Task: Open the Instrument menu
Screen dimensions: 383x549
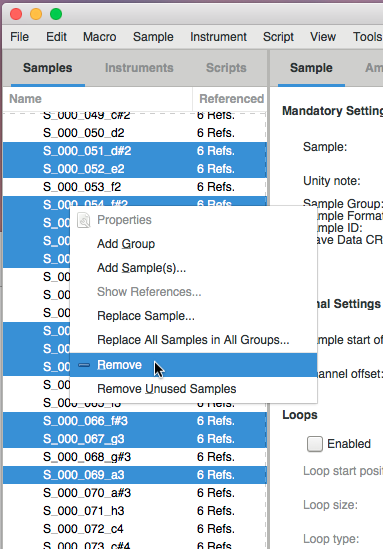Action: tap(218, 37)
